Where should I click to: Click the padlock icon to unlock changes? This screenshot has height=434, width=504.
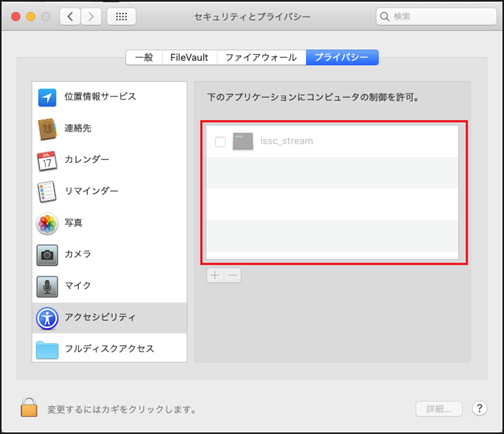[x=29, y=407]
